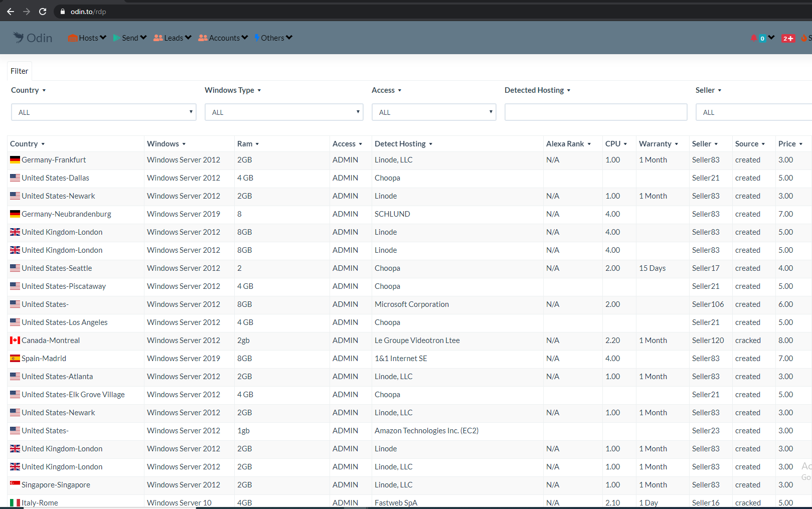Expand the Access filter select box

click(433, 112)
